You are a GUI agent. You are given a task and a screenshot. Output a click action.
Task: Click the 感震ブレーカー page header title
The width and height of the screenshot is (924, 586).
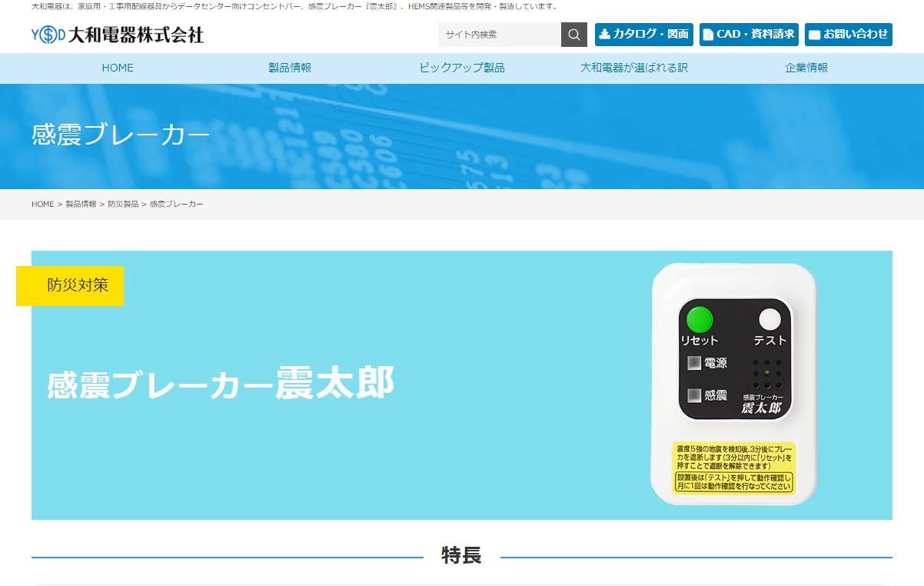coord(121,135)
